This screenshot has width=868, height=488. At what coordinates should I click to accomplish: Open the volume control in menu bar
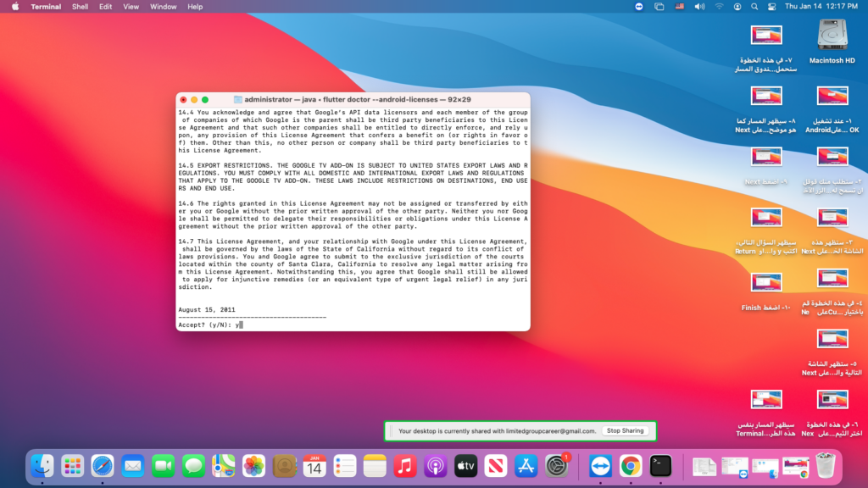coord(699,7)
